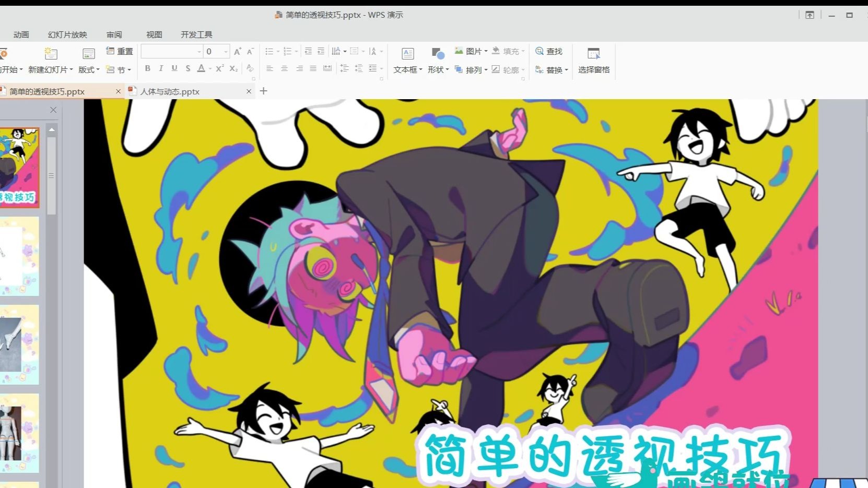Toggle superscript formatting
The height and width of the screenshot is (488, 868).
[x=220, y=68]
